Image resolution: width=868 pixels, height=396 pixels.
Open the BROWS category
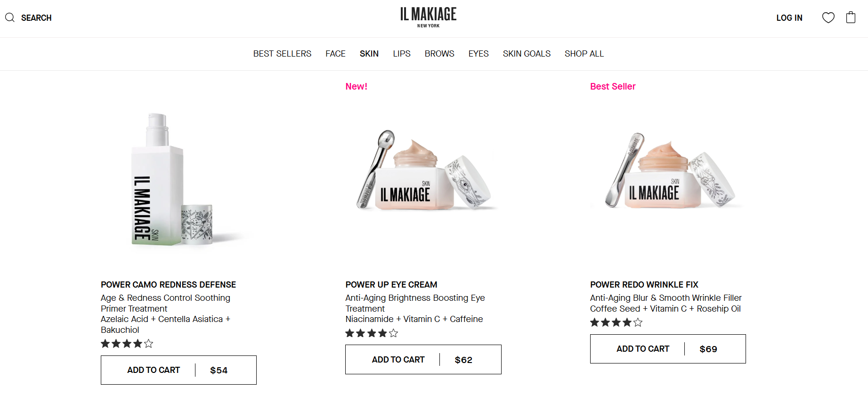coord(439,53)
